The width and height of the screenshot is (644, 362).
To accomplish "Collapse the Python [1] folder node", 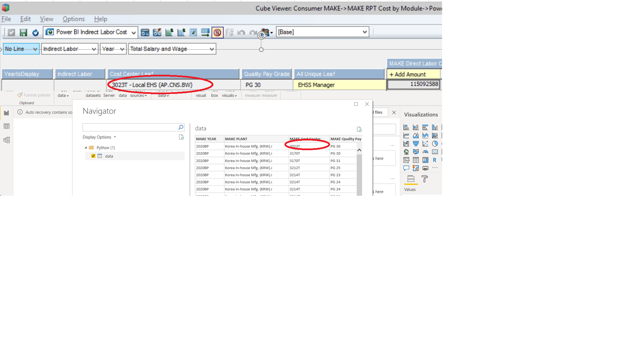I will coord(86,147).
